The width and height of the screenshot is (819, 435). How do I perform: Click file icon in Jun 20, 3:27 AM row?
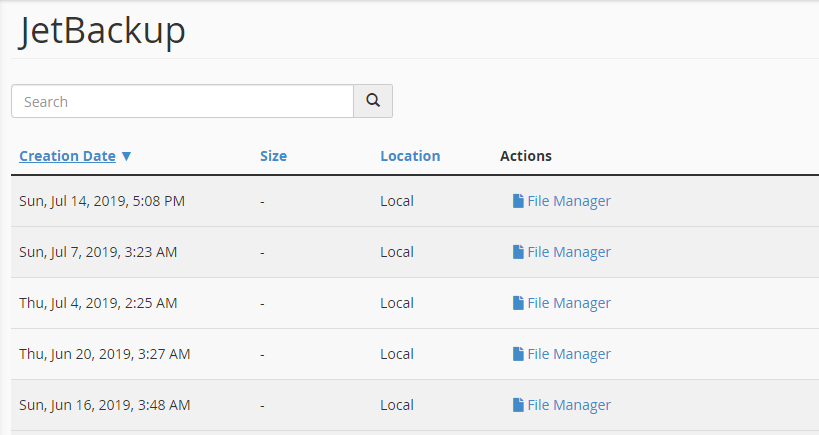[x=518, y=354]
